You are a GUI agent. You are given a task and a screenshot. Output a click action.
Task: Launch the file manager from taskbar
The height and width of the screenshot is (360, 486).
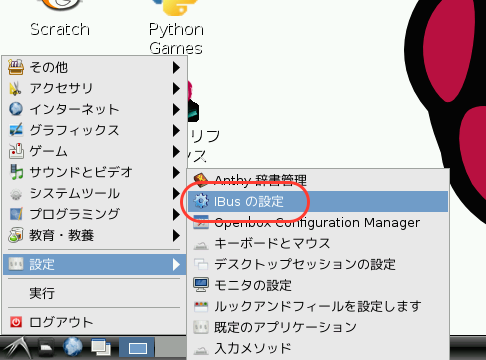tap(46, 348)
